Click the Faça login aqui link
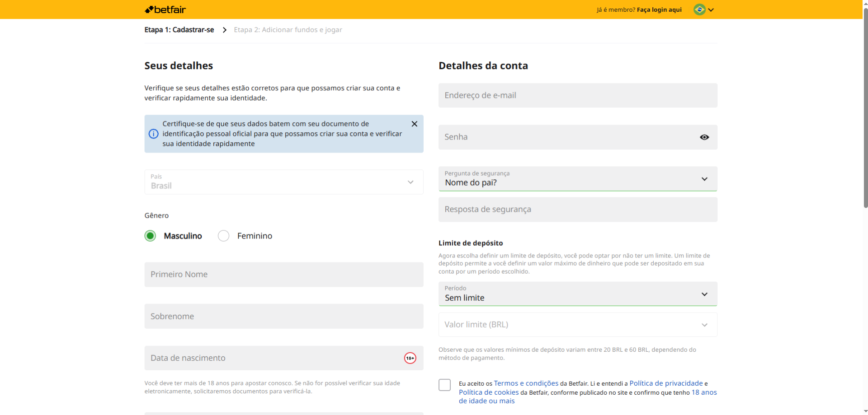 click(659, 9)
